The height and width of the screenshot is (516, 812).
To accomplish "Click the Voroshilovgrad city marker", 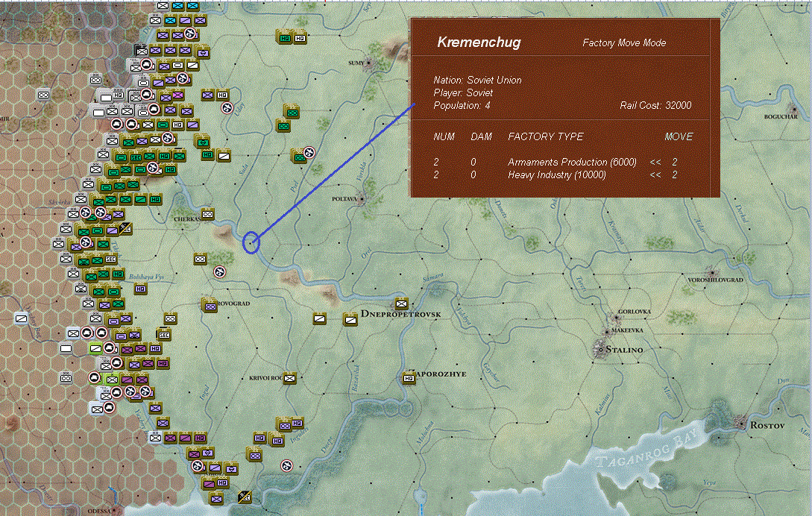I will pos(712,272).
